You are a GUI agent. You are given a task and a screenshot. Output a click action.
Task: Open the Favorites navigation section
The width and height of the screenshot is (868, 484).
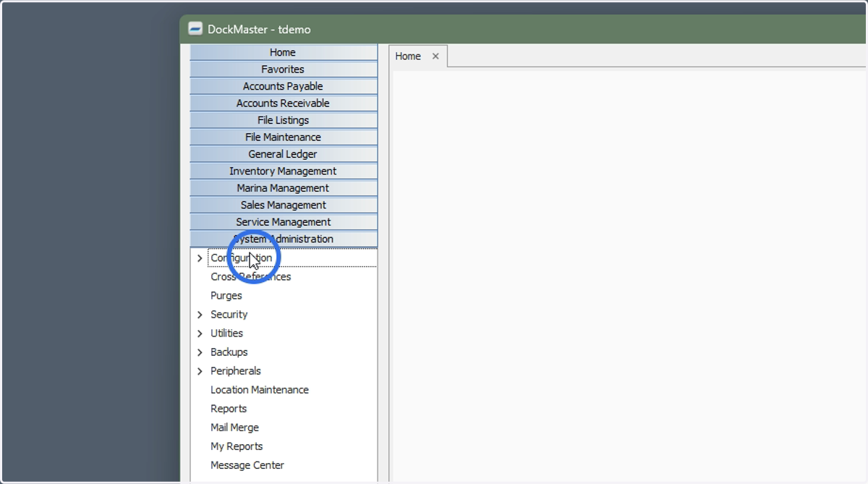click(284, 69)
